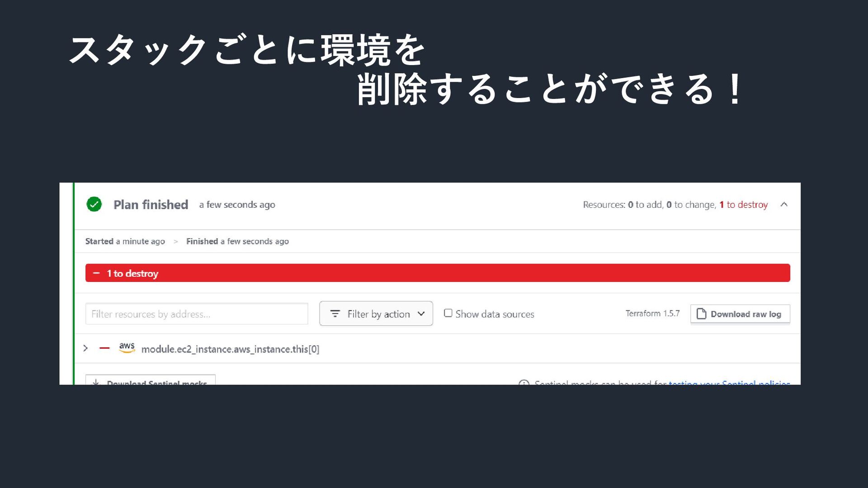The width and height of the screenshot is (868, 488).
Task: Click the minus icon in red destroy bar
Action: pyautogui.click(x=96, y=273)
